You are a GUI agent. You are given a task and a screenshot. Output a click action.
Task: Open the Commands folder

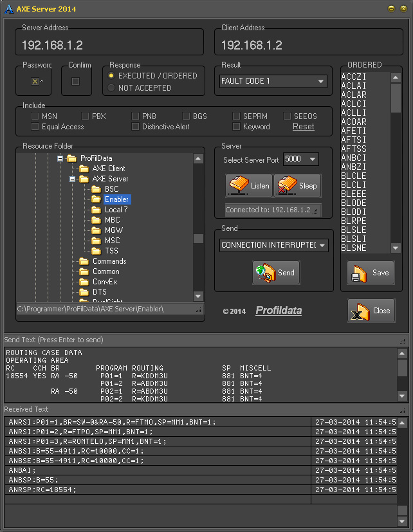coord(109,261)
